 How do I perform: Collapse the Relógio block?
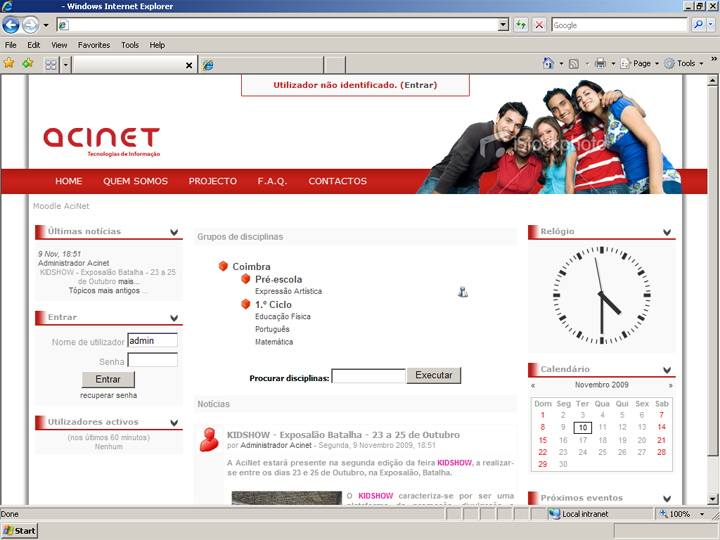pyautogui.click(x=667, y=232)
